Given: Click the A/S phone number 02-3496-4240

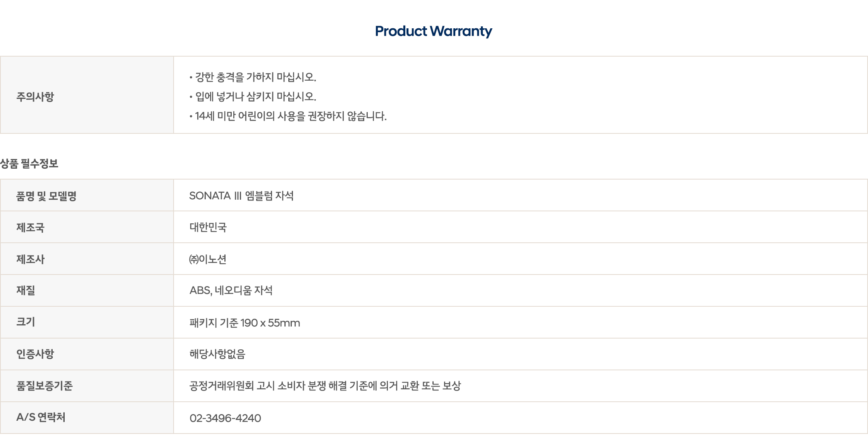Looking at the screenshot, I should pos(225,418).
